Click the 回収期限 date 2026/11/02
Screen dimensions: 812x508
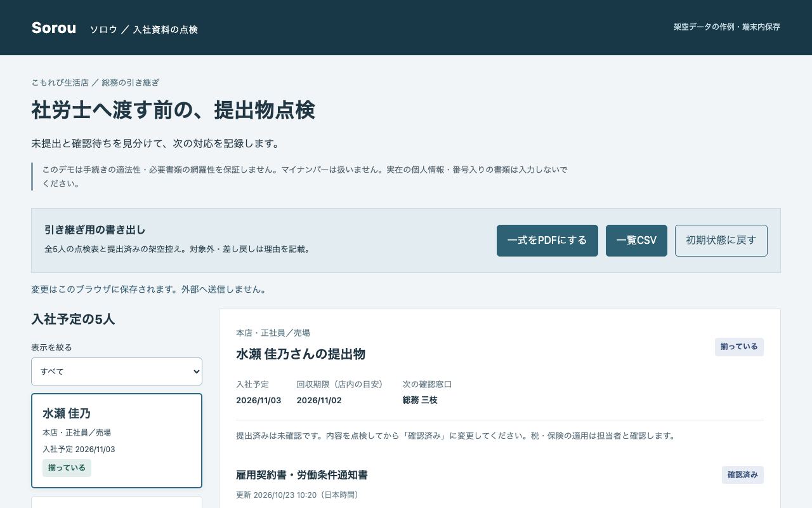[319, 400]
